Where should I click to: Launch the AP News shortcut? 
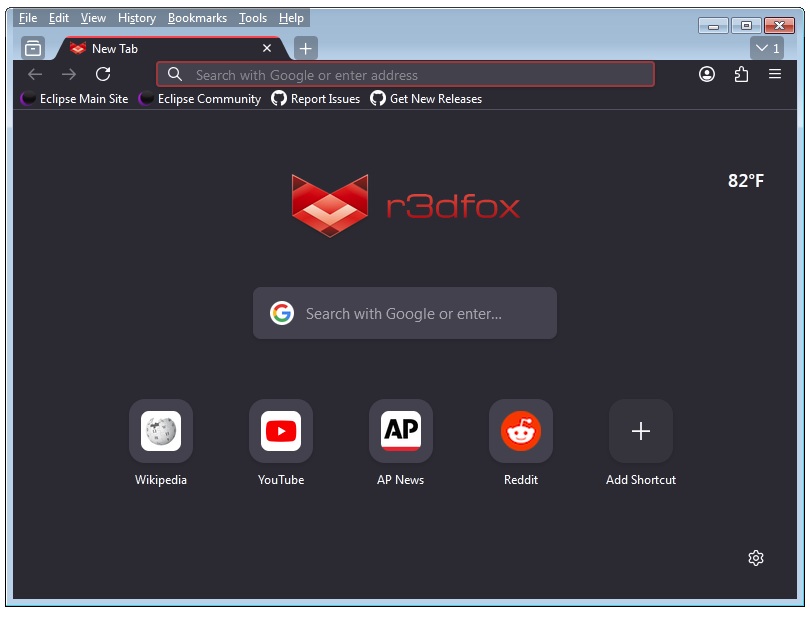point(401,431)
